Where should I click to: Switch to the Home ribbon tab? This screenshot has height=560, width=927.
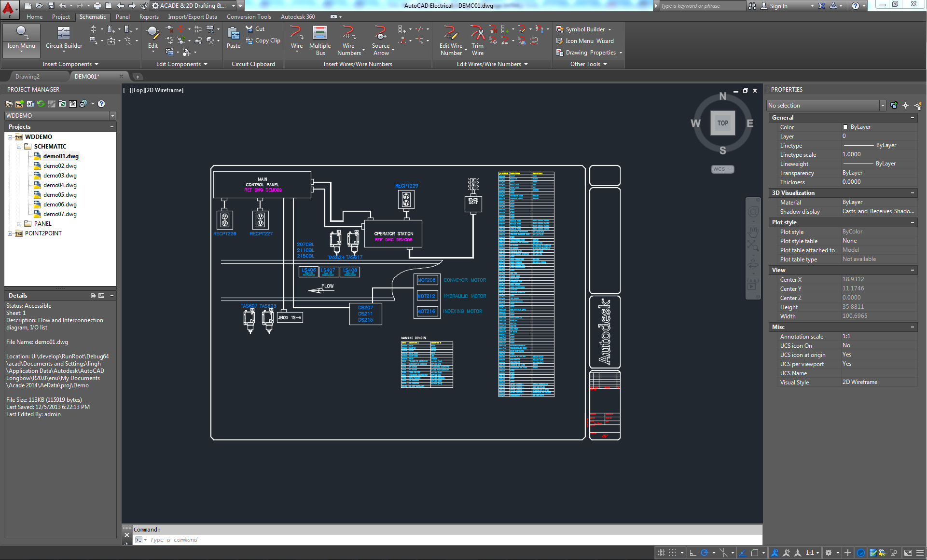tap(35, 17)
